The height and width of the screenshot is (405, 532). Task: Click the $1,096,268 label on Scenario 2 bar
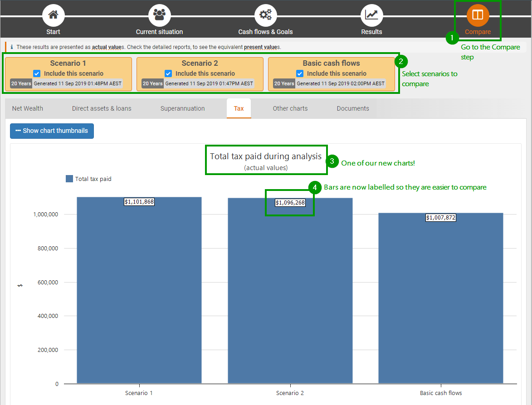click(x=290, y=203)
